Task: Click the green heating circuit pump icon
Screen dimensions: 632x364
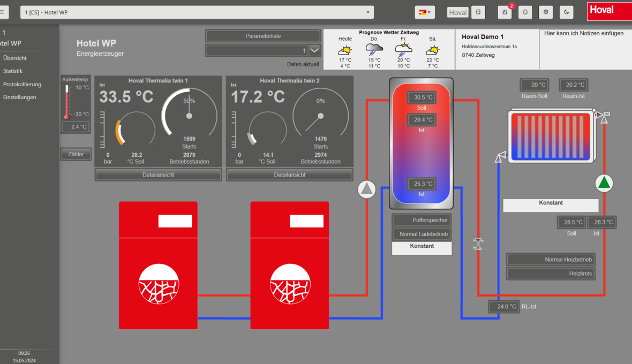Action: tap(604, 183)
